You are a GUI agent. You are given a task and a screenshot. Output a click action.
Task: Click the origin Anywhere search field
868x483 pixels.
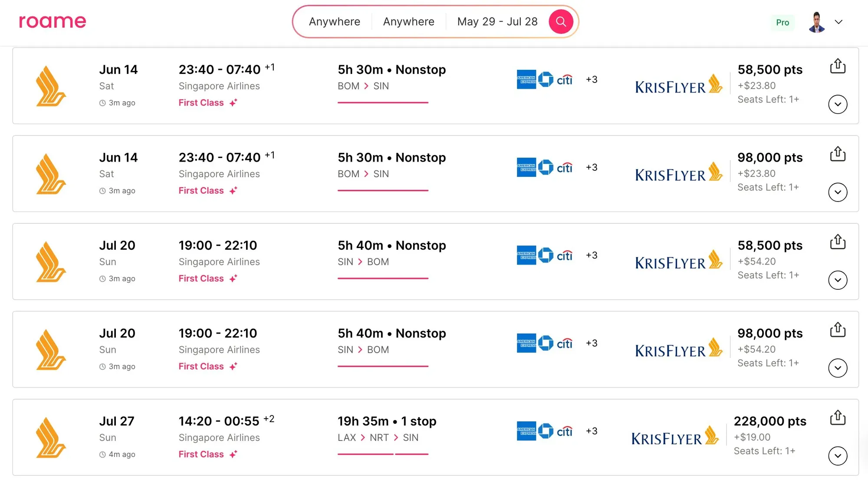point(334,22)
